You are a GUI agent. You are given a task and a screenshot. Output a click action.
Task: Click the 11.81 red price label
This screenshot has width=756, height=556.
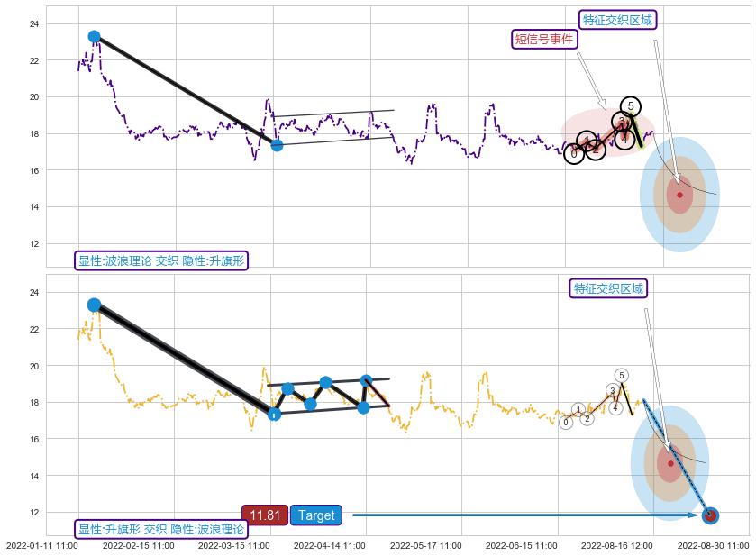[x=265, y=515]
